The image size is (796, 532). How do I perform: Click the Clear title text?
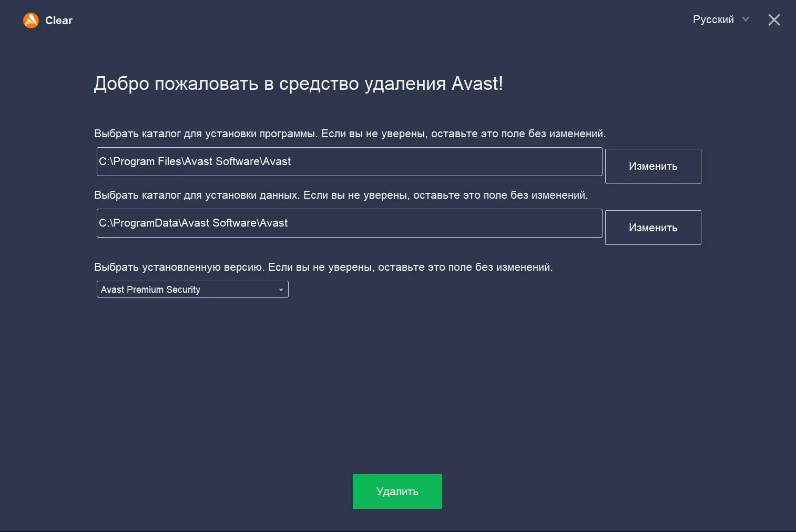(x=59, y=21)
